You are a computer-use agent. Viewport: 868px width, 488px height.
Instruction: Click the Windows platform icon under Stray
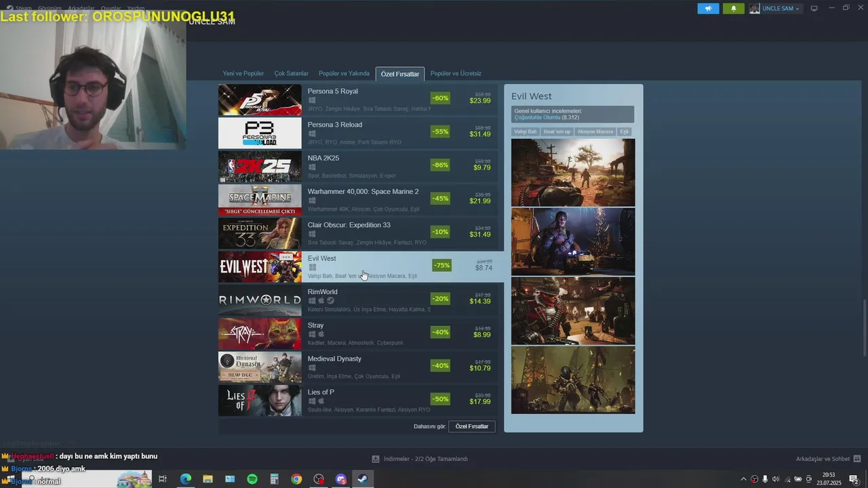coord(312,334)
